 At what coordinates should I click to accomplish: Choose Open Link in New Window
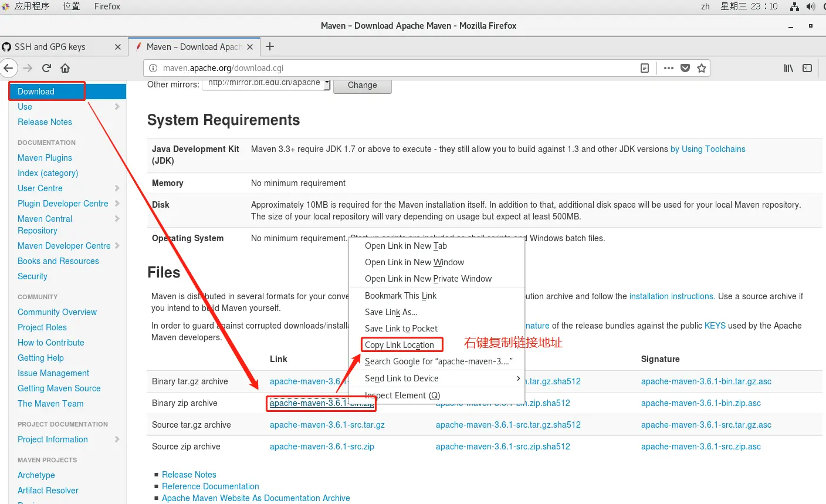pyautogui.click(x=436, y=262)
